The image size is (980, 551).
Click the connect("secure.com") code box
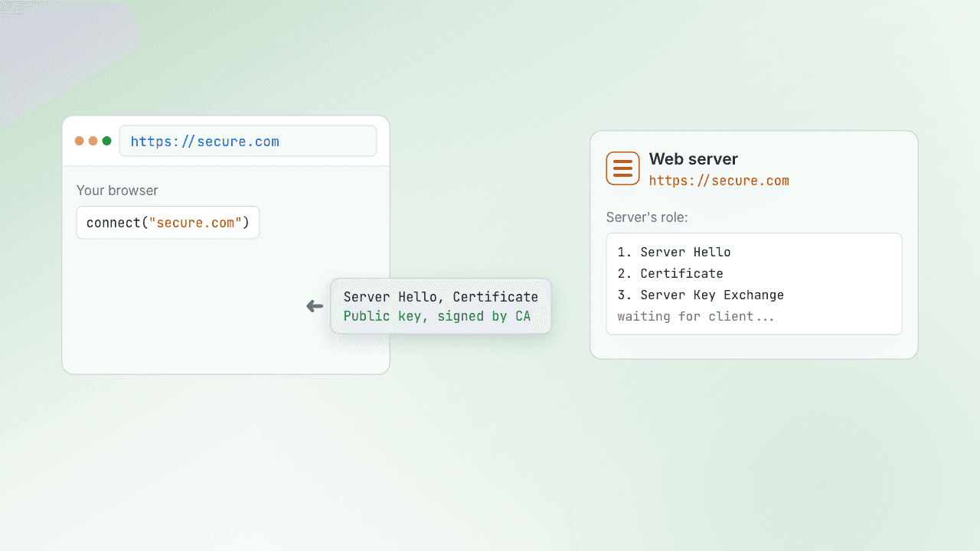168,223
